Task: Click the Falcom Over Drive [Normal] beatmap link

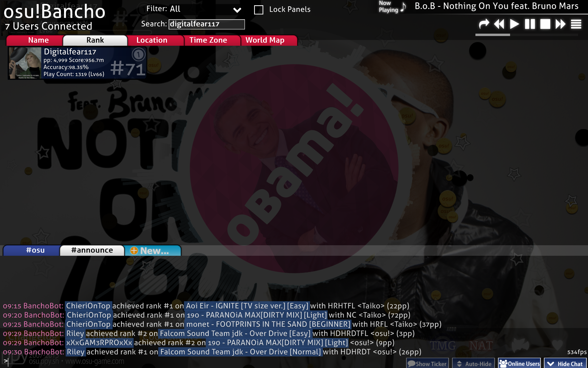Action: [240, 352]
